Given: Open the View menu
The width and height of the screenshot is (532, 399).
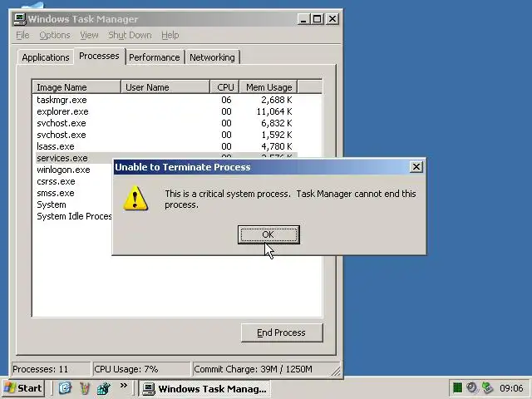Looking at the screenshot, I should 89,35.
